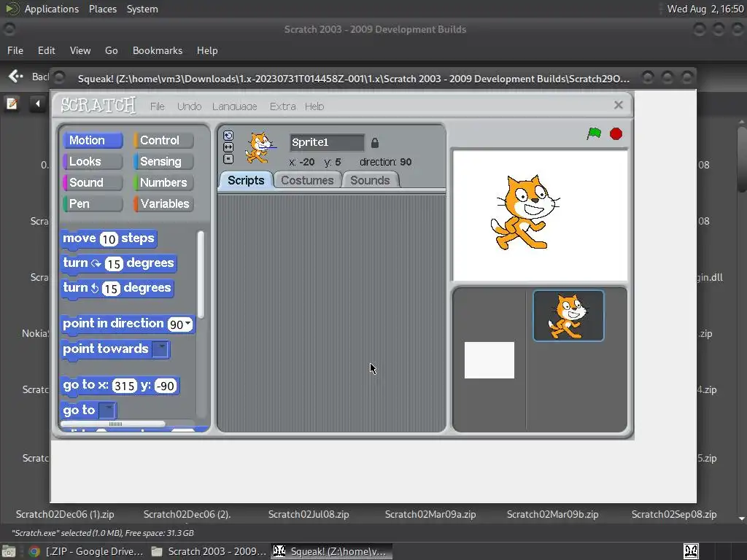Select the white Stage thumbnail
Viewport: 747px width, 560px height.
489,360
